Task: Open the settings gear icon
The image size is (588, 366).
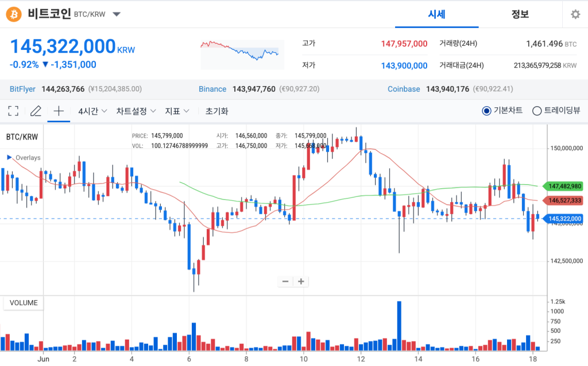Action: pyautogui.click(x=575, y=14)
